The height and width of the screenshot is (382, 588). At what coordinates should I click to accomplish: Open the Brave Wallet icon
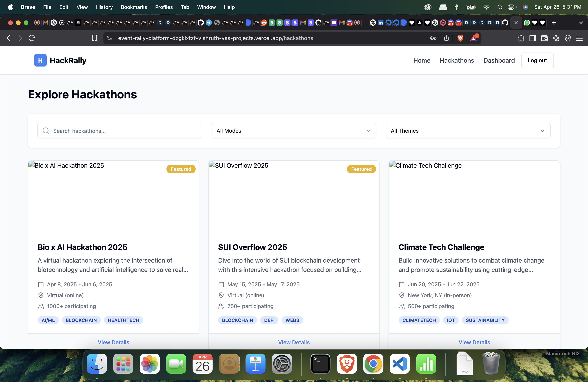pyautogui.click(x=544, y=38)
